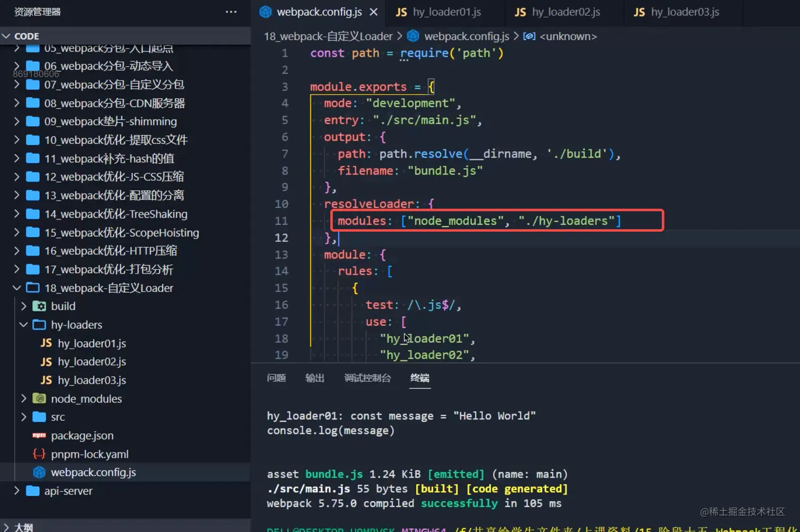Click the open 18_webpack-自定义Loader folder icon
This screenshot has width=800, height=532.
coord(33,288)
